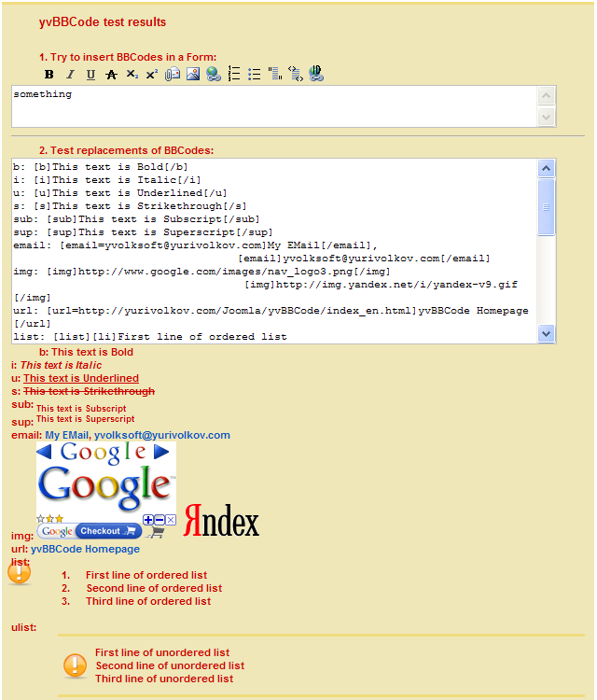Click 'This text is Superscript' output text
597x700 pixels.
[85, 419]
